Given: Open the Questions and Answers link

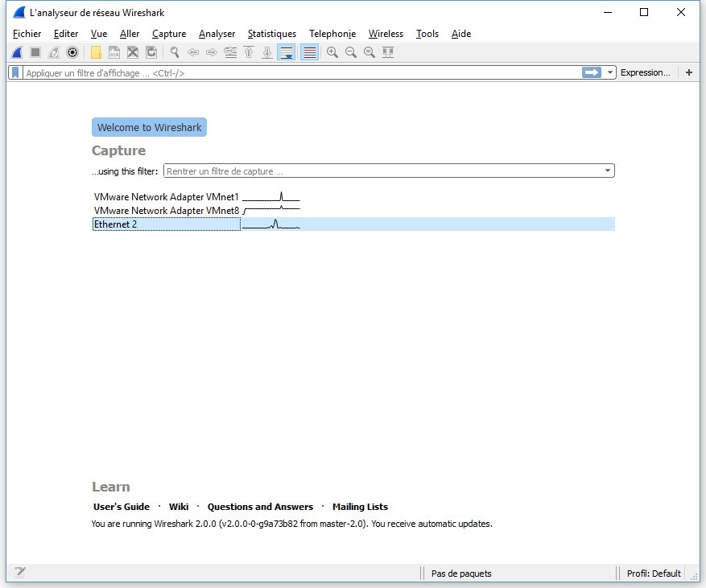Looking at the screenshot, I should 260,507.
